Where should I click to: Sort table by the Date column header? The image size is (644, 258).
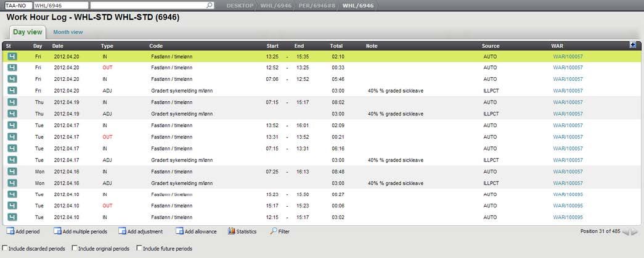(58, 46)
